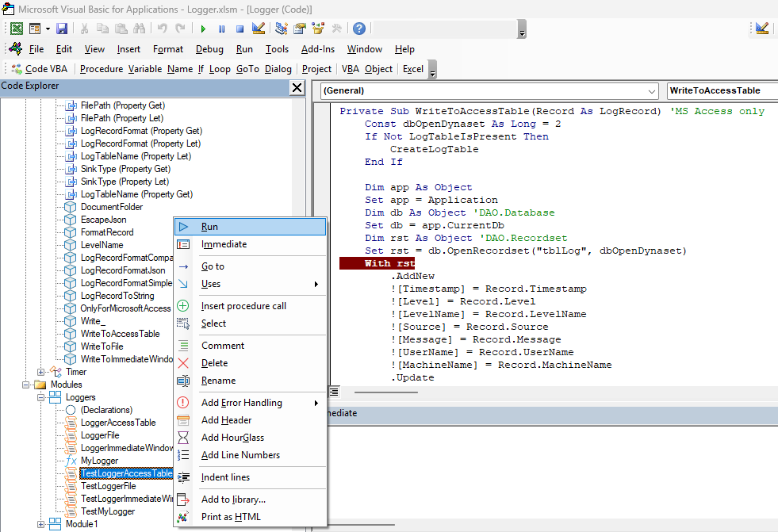
Task: Open Properties Window toolbar icon
Action: pyautogui.click(x=300, y=29)
